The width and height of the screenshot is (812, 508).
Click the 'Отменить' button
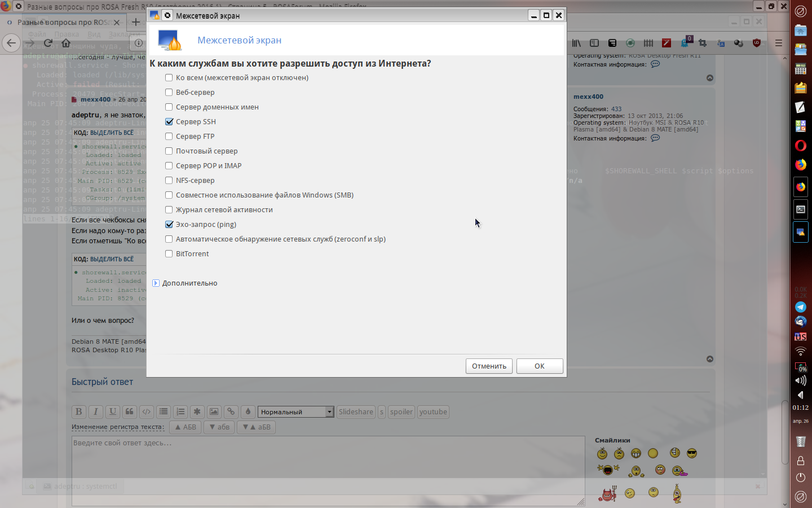(489, 366)
